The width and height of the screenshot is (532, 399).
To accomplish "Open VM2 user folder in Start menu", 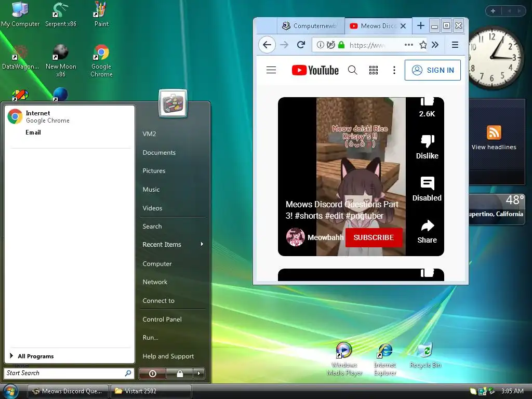I will [149, 134].
